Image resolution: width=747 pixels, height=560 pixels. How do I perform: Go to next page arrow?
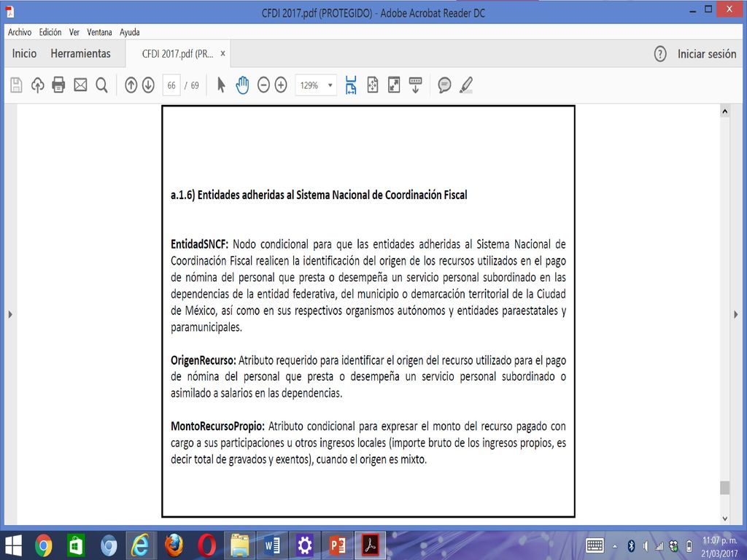(148, 85)
